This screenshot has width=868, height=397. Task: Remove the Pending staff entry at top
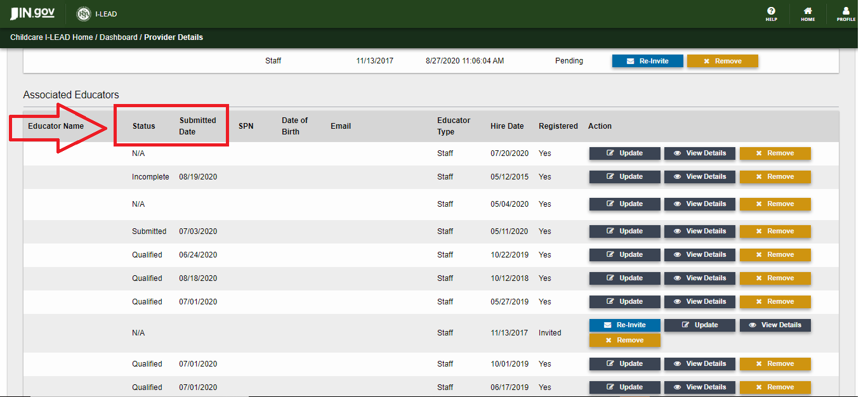pos(722,61)
